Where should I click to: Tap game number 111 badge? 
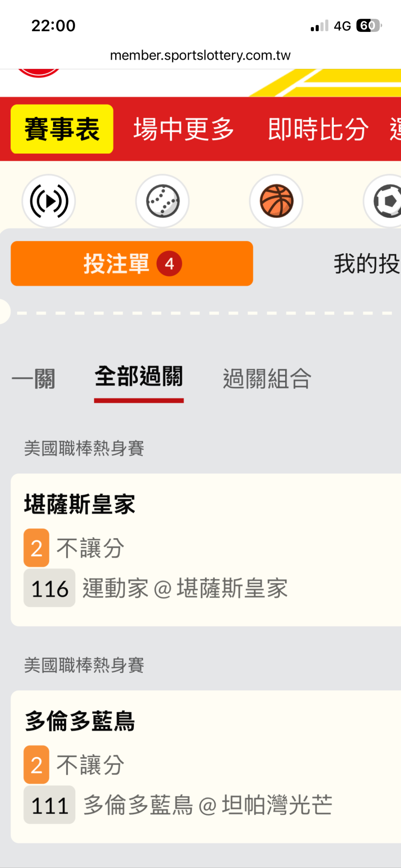point(49,805)
